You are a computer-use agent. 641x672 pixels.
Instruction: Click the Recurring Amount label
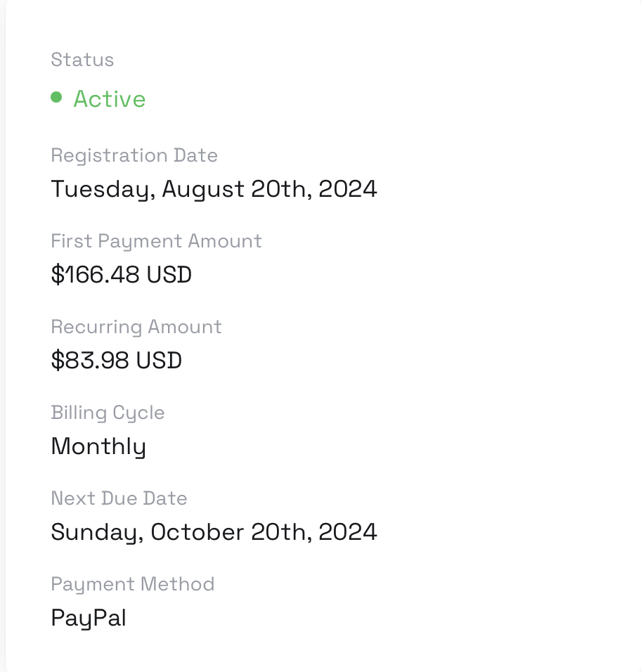(x=136, y=327)
